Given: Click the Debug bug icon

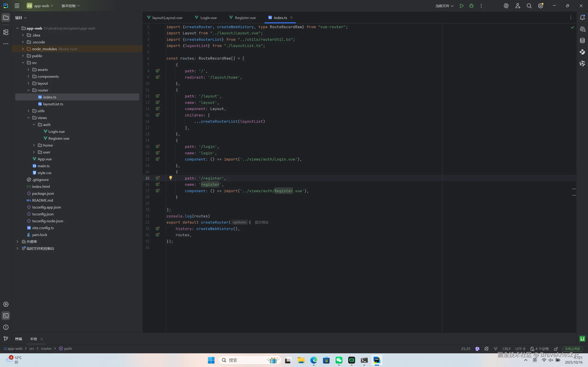Looking at the screenshot, I should [x=471, y=6].
